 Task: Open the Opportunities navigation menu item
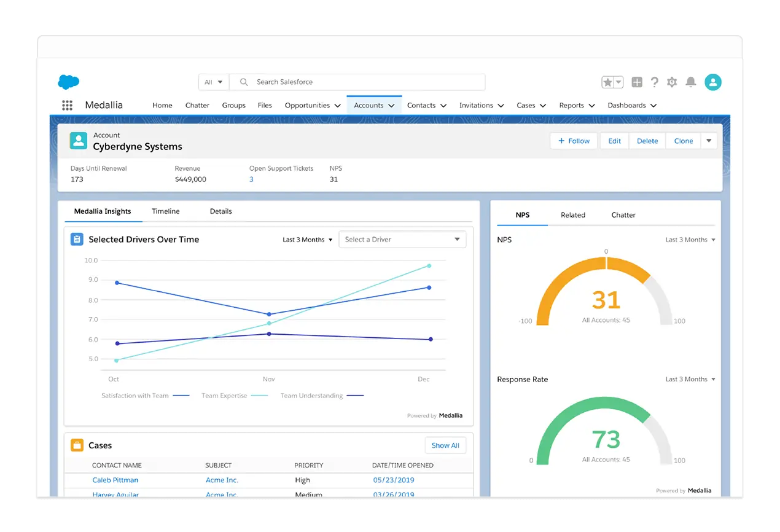coord(312,105)
